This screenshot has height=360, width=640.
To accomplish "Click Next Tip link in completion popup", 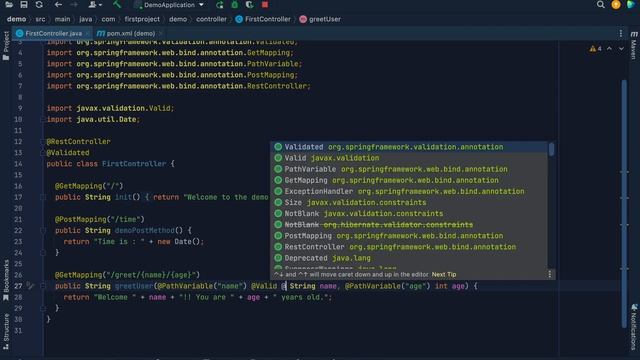I will tap(444, 275).
